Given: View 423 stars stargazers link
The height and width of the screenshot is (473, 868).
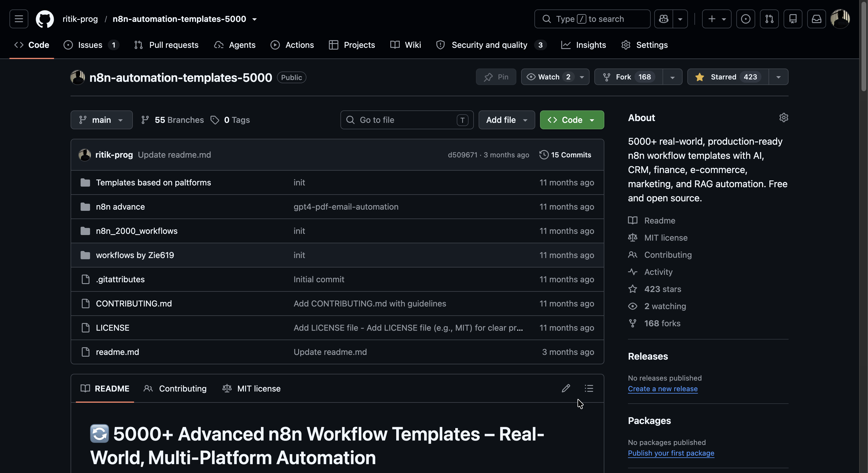Looking at the screenshot, I should point(654,289).
